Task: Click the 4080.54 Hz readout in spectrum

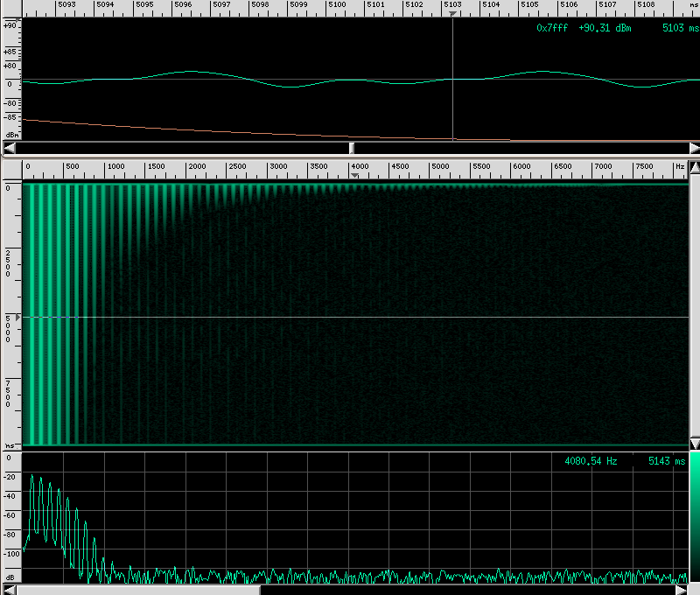Action: coord(591,461)
